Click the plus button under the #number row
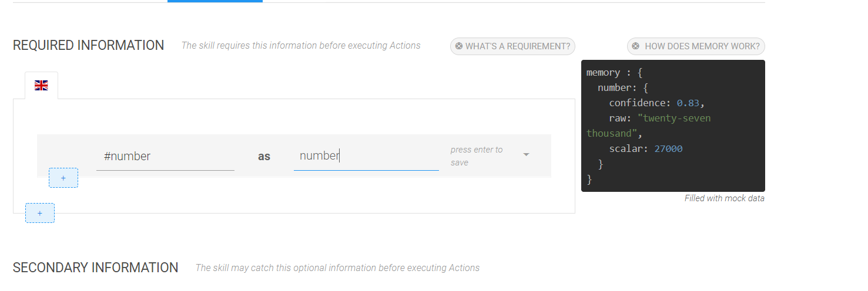Screen dimensions: 868x291 point(63,178)
